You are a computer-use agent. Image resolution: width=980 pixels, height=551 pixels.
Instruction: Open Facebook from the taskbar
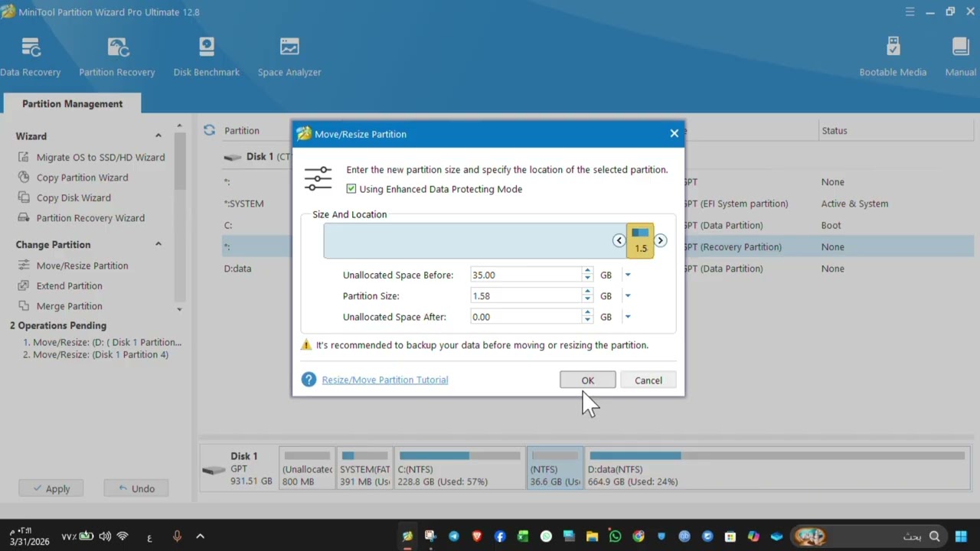pyautogui.click(x=500, y=536)
